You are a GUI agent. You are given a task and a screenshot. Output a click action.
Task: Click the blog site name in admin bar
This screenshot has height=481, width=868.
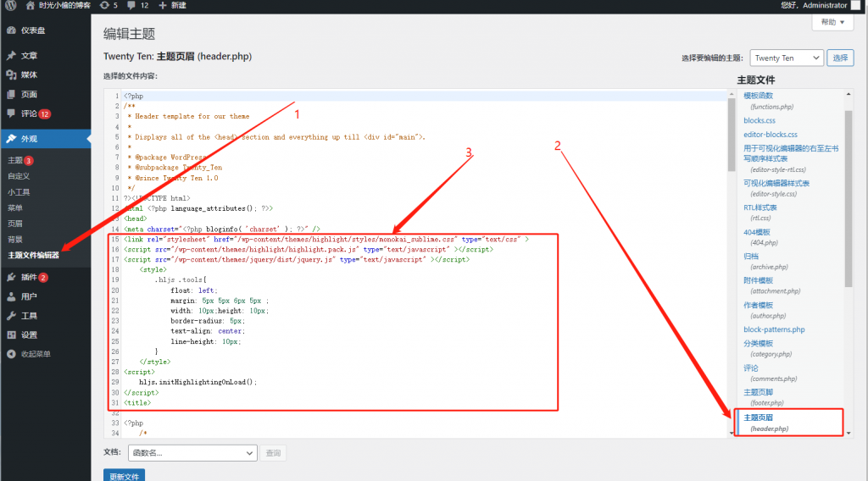coord(64,6)
